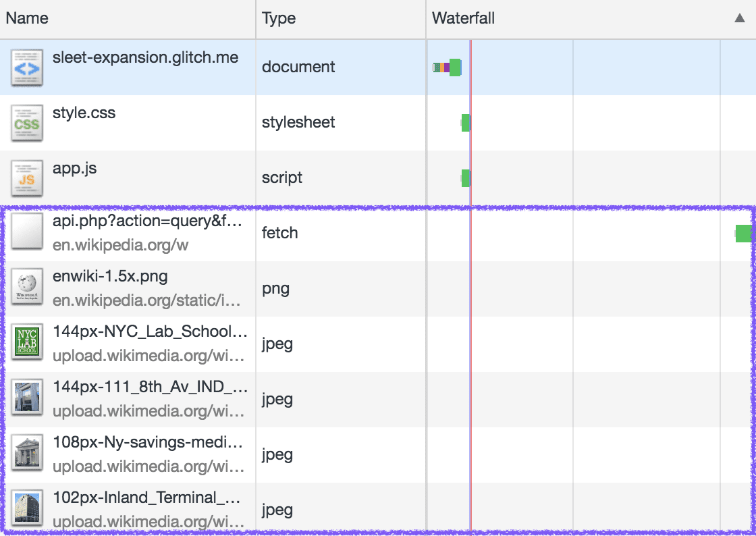Viewport: 756px width, 536px height.
Task: Click the Wikipedia logo thumbnail for enwiki-1.5x.png
Action: pyautogui.click(x=27, y=289)
